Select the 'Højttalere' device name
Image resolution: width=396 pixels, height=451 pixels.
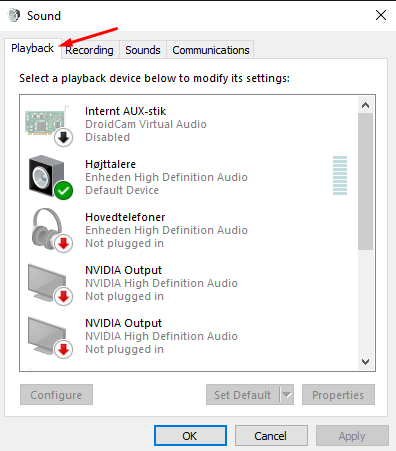[110, 164]
